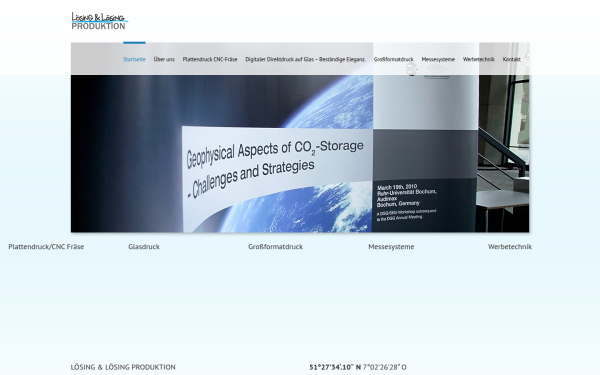Select Plattendruck CNC-Fräse in navigation bar
Screen dimensions: 600x375
(210, 59)
